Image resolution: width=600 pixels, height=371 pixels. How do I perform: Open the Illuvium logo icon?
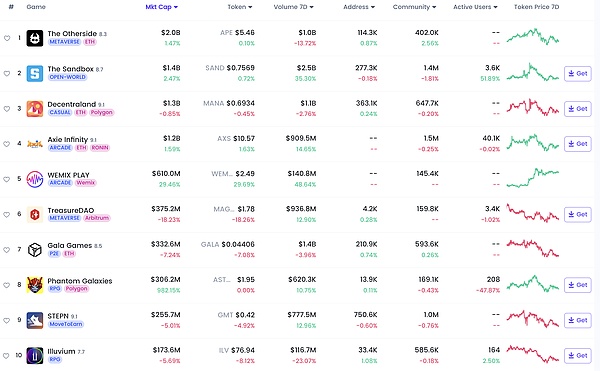coord(35,356)
